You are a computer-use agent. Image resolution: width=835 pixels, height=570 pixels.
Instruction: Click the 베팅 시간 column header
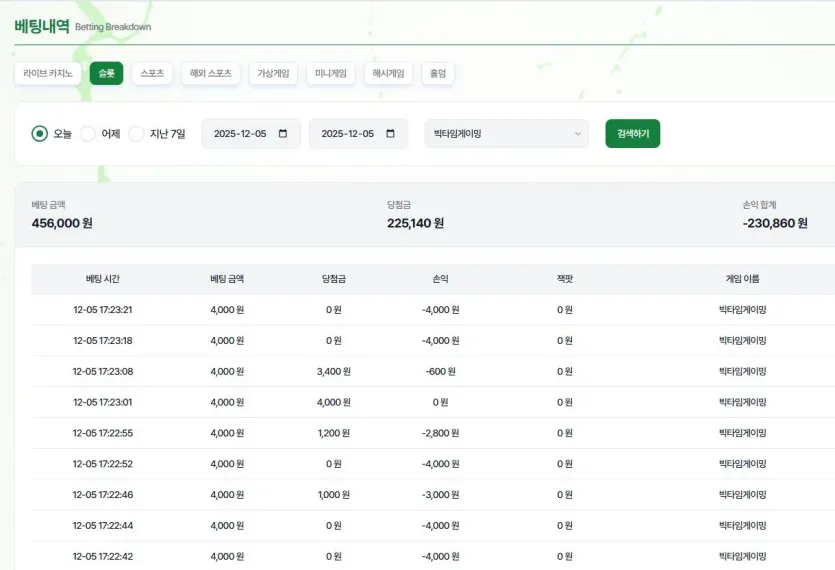tap(103, 279)
